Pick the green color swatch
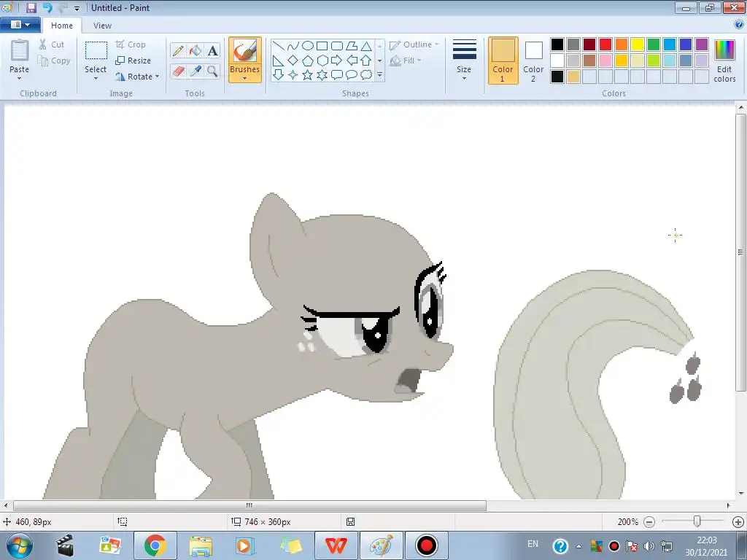The width and height of the screenshot is (747, 560). point(654,44)
